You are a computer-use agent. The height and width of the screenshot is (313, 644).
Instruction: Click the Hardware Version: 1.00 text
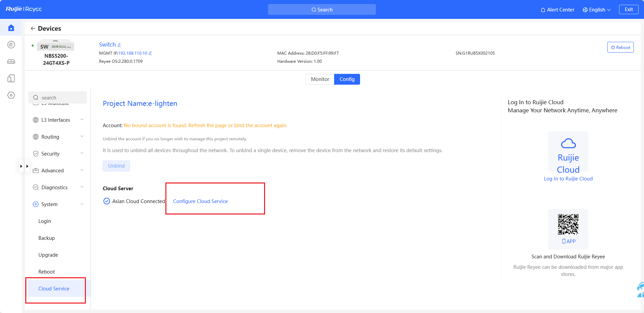pos(299,61)
